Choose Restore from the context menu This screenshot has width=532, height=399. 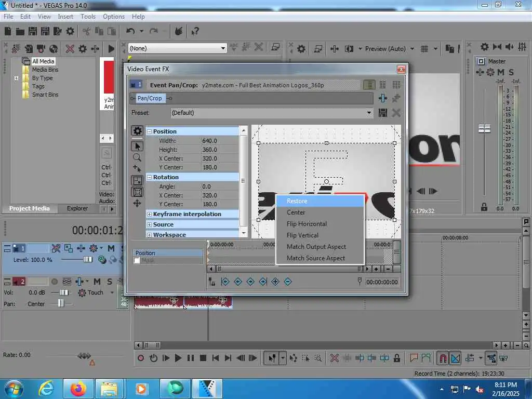point(320,201)
